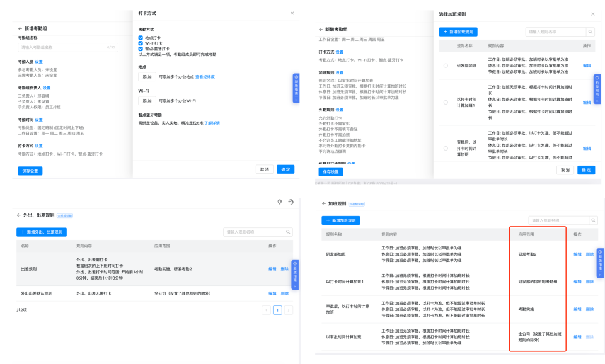Click the headset support icon above 外出、出差规则

point(291,202)
